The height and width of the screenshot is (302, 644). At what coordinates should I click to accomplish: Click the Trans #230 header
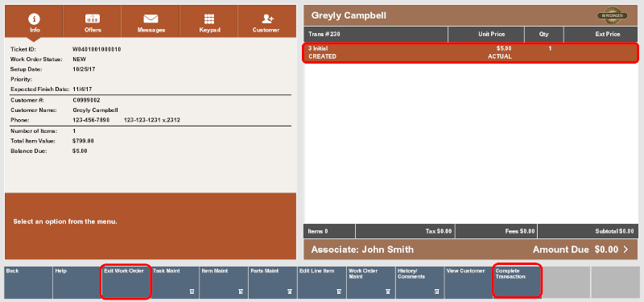pos(376,35)
